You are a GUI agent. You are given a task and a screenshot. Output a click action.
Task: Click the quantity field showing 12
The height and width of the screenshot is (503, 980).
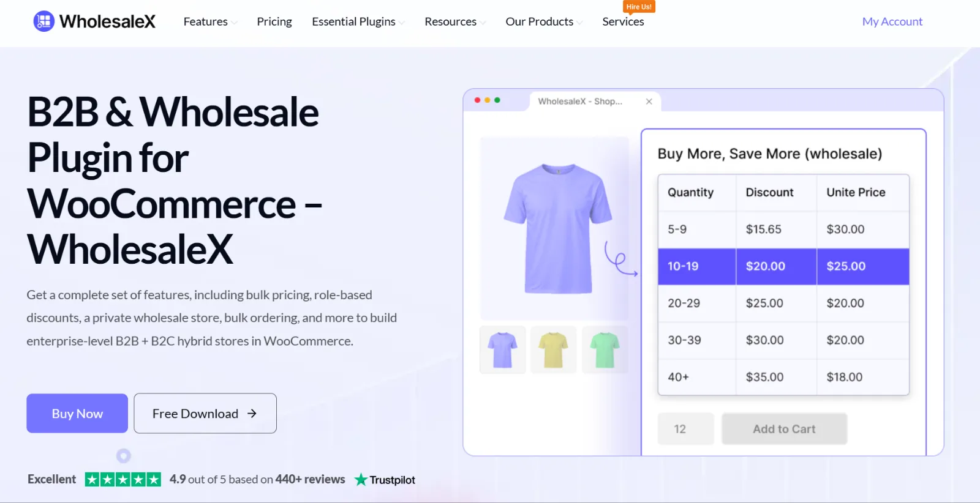[x=686, y=429]
